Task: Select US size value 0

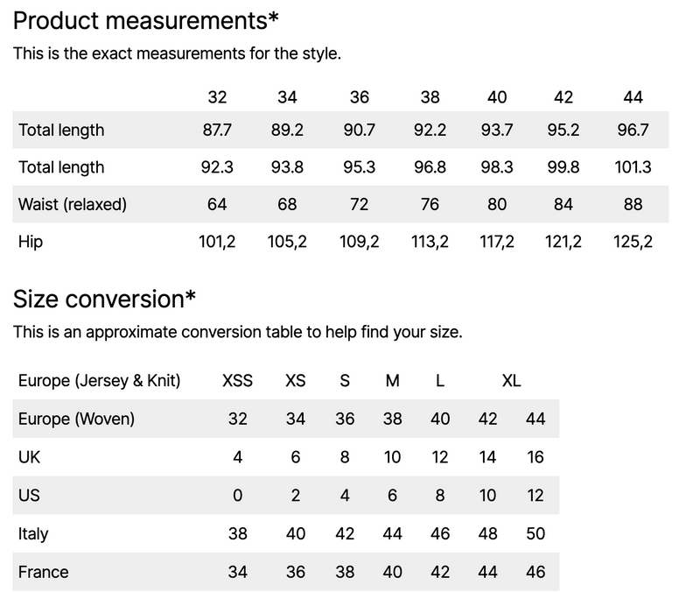Action: [x=237, y=496]
